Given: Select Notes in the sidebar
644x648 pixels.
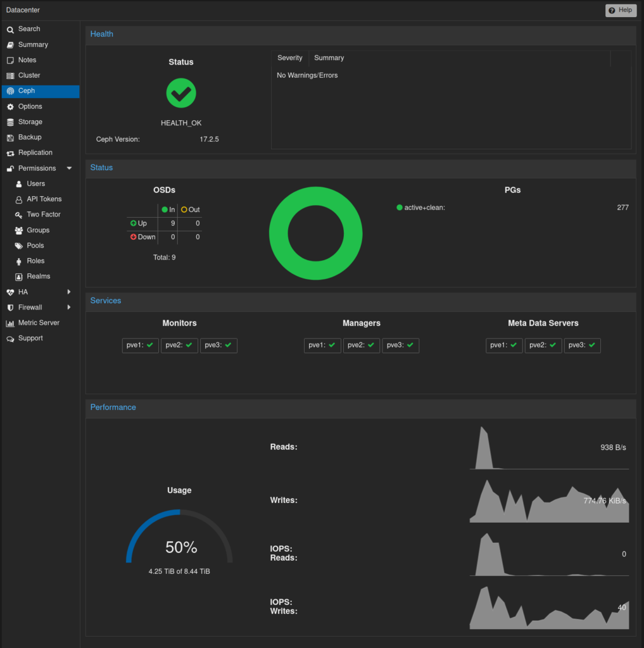Looking at the screenshot, I should click(41, 60).
